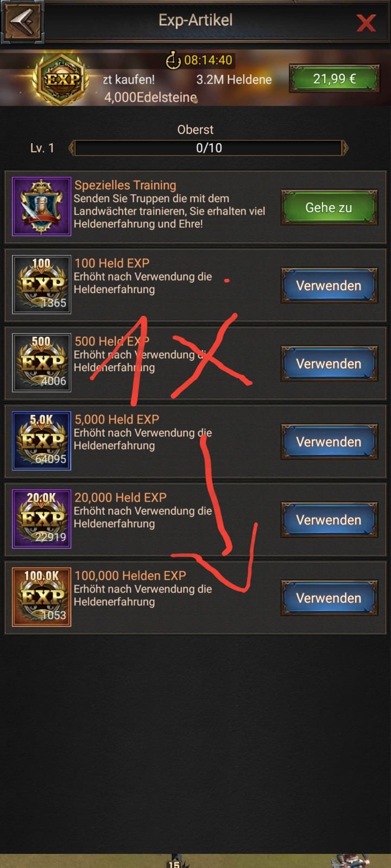Use the 100 Held EXP item
391x868 pixels.
point(329,285)
